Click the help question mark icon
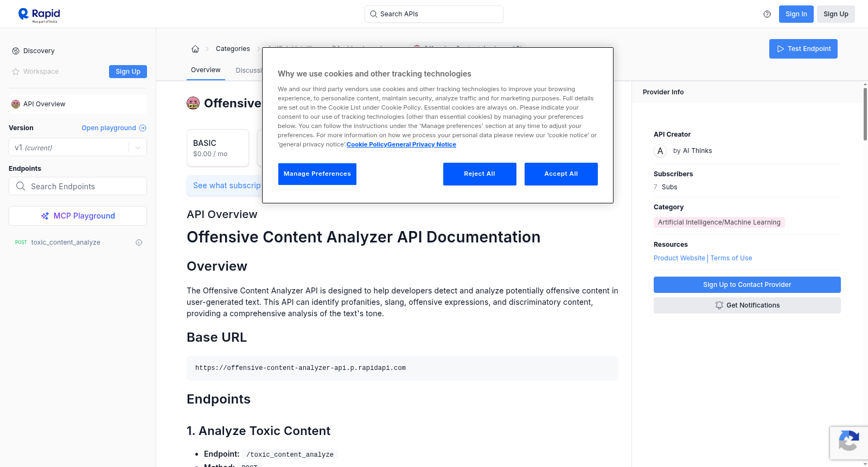The width and height of the screenshot is (868, 467). (x=767, y=14)
